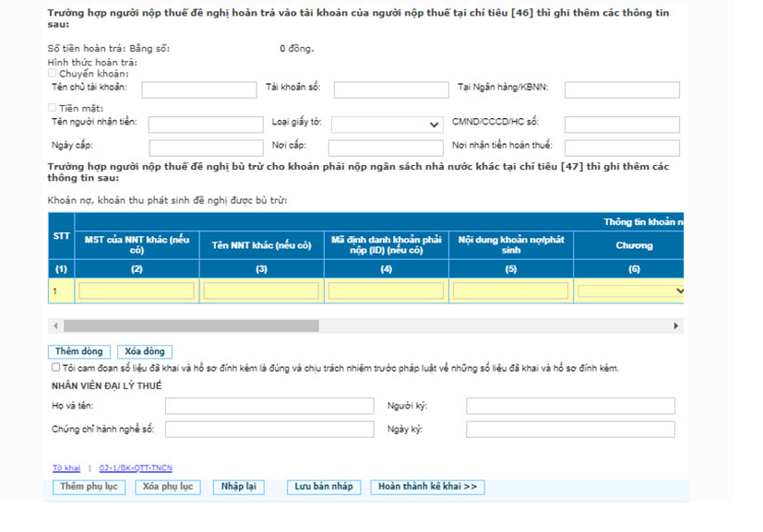Tick the Tiền mặt checkbox
Screen dimensions: 763x532
pyautogui.click(x=52, y=108)
